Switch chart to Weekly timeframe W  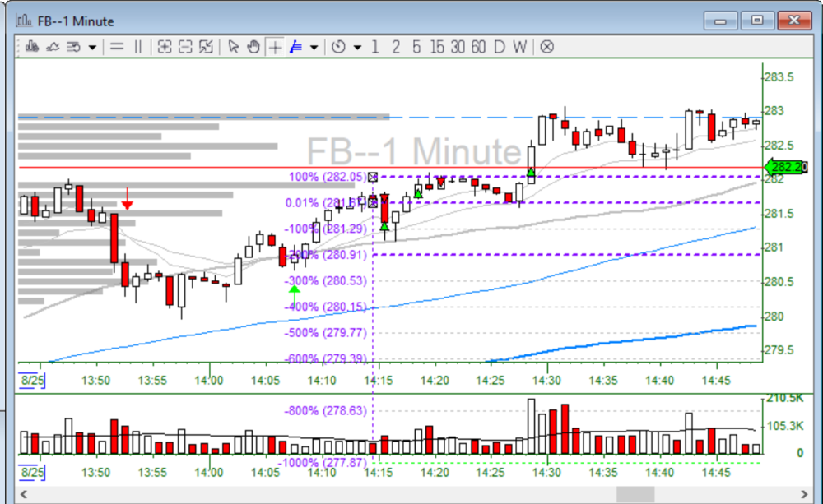coord(519,47)
